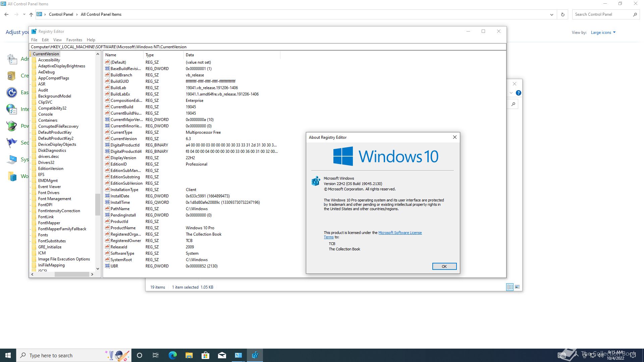Image resolution: width=644 pixels, height=362 pixels.
Task: Click the large icons view icon in background window
Action: click(517, 287)
